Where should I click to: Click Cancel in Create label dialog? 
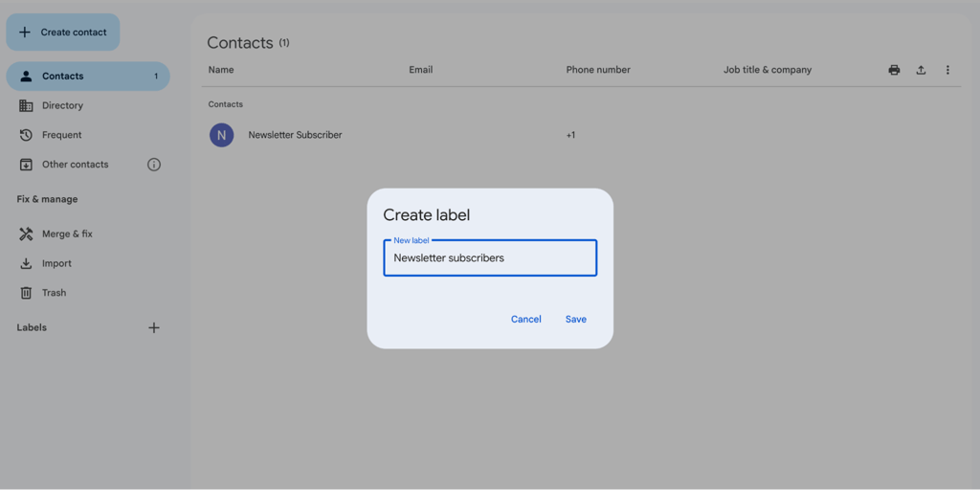tap(526, 320)
